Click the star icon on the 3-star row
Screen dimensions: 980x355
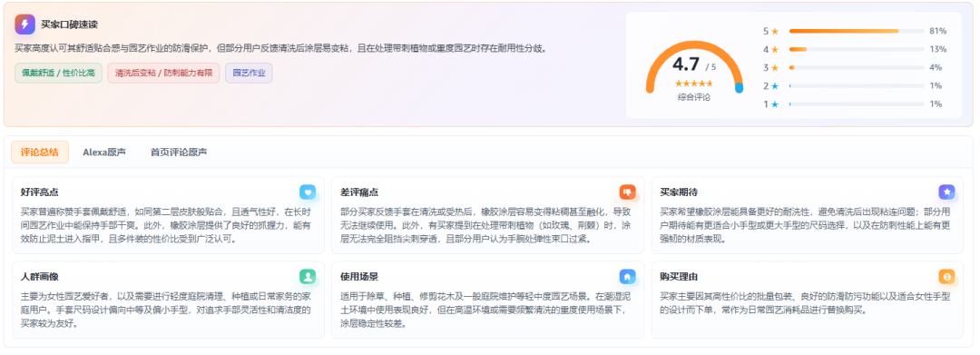tap(775, 67)
